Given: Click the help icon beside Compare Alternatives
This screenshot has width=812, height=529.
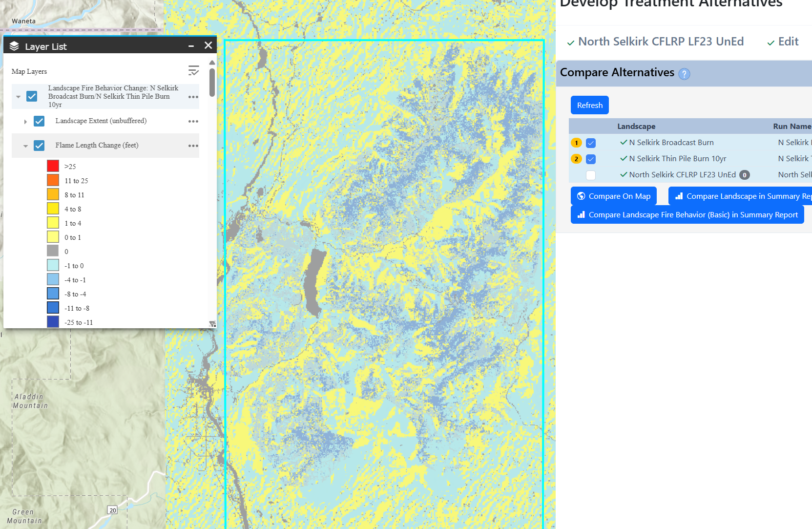Looking at the screenshot, I should coord(685,74).
